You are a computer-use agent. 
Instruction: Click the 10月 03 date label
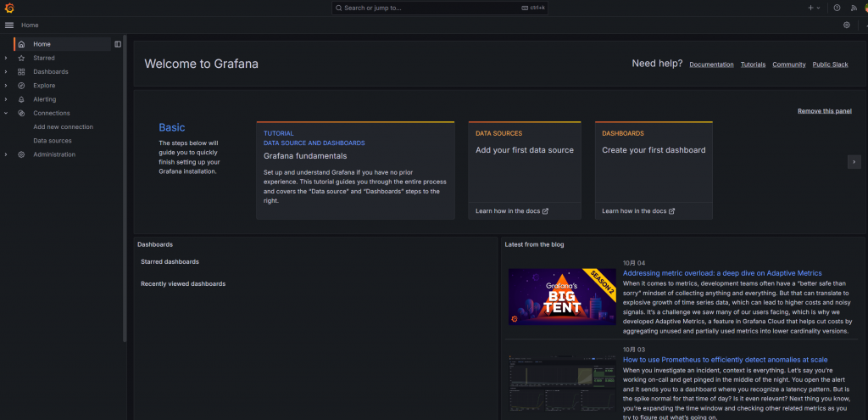(634, 350)
